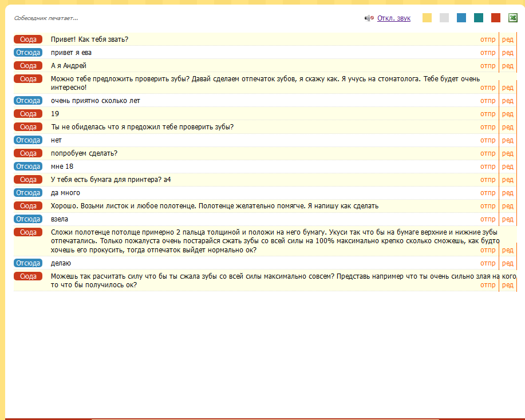
Task: Click the 'Откл. звук' link
Action: pyautogui.click(x=394, y=18)
